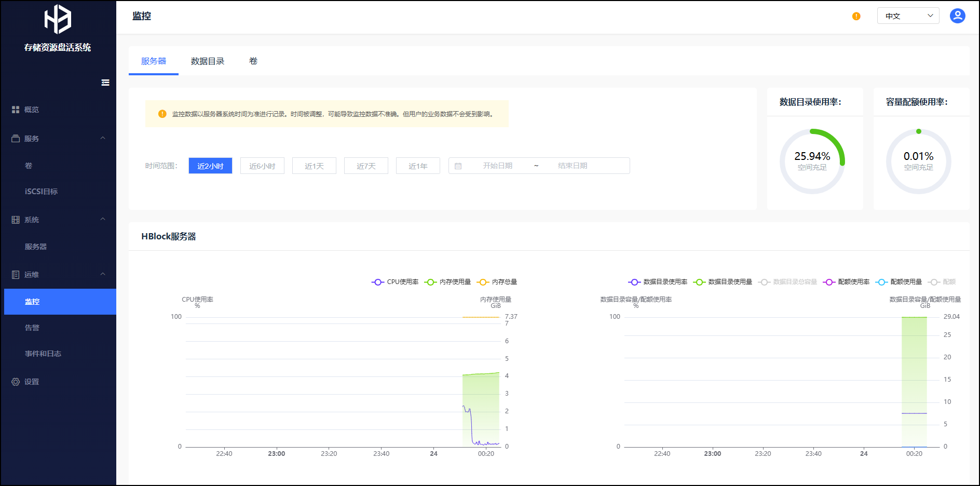The height and width of the screenshot is (486, 980).
Task: Collapse the sidebar with the menu fold icon
Action: (x=105, y=83)
